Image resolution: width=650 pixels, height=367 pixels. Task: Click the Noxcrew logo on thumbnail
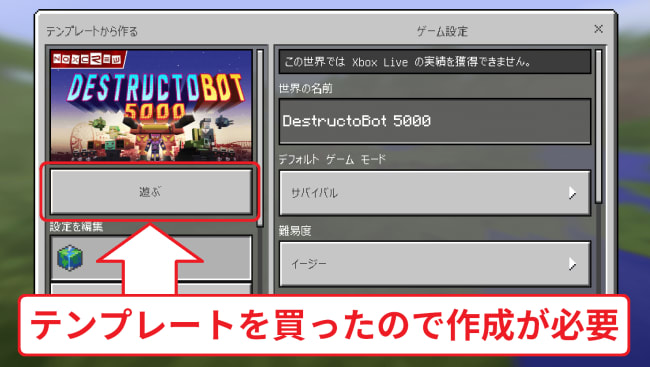pyautogui.click(x=88, y=59)
